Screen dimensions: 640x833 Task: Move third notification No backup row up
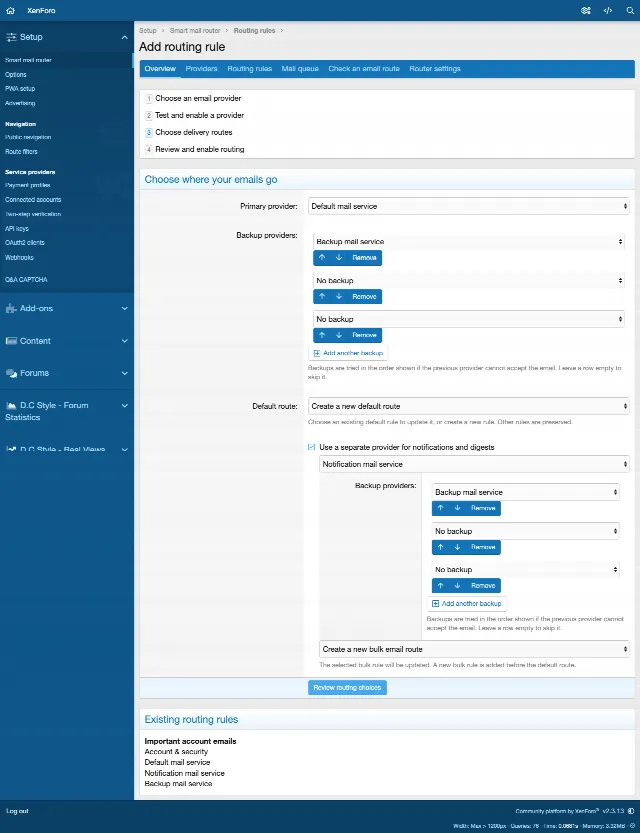click(x=440, y=585)
